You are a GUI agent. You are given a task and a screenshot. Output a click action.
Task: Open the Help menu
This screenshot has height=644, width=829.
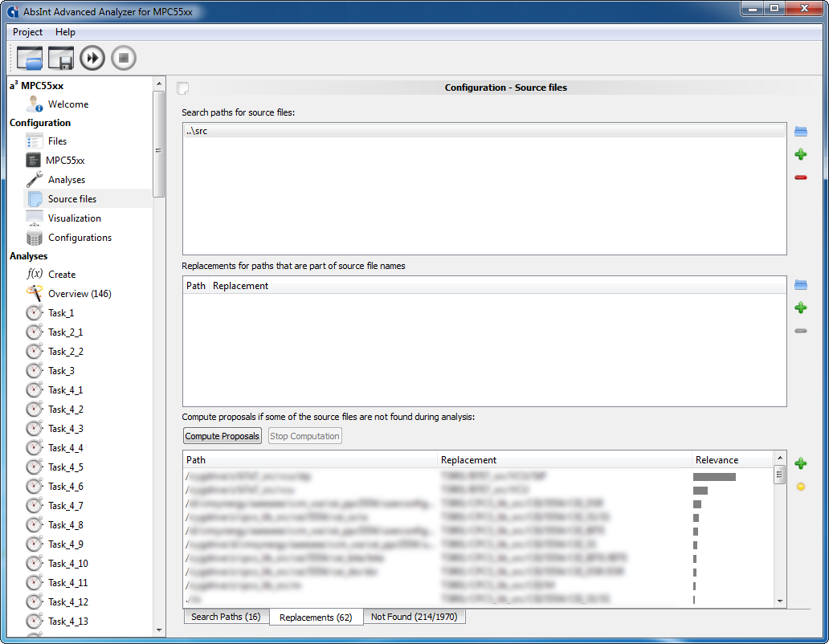66,32
